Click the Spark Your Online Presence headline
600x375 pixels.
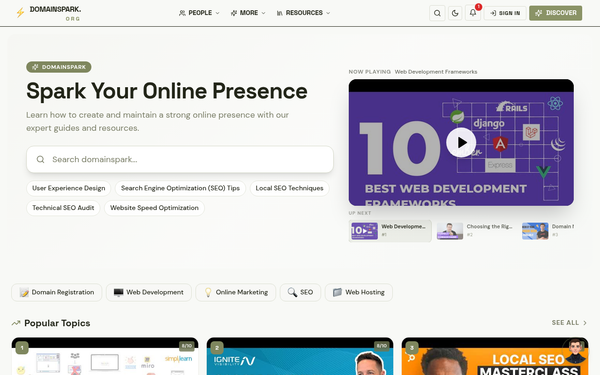[x=167, y=91]
